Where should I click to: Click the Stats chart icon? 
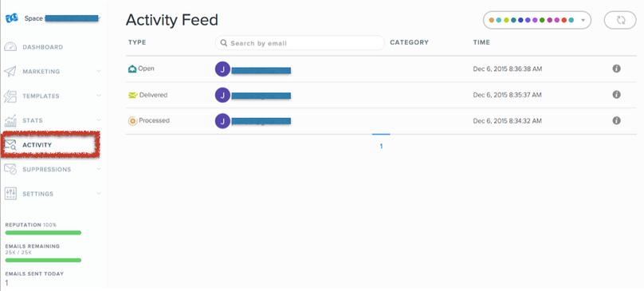coord(10,120)
